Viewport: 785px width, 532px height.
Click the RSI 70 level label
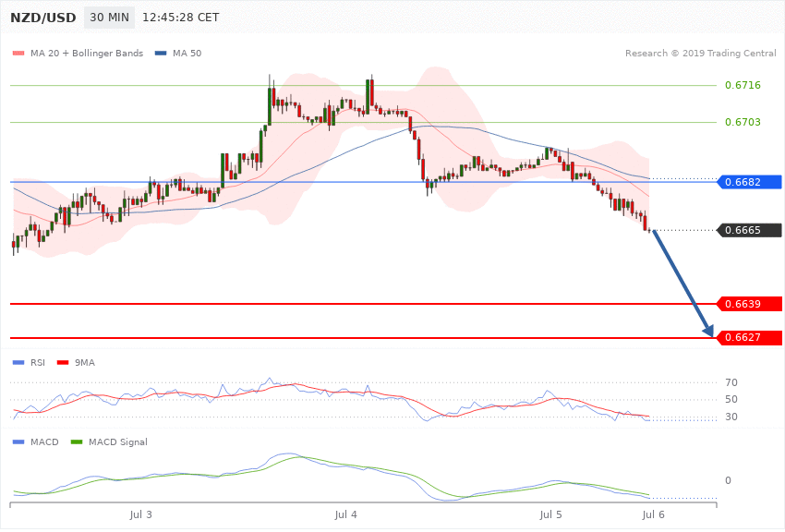[731, 382]
